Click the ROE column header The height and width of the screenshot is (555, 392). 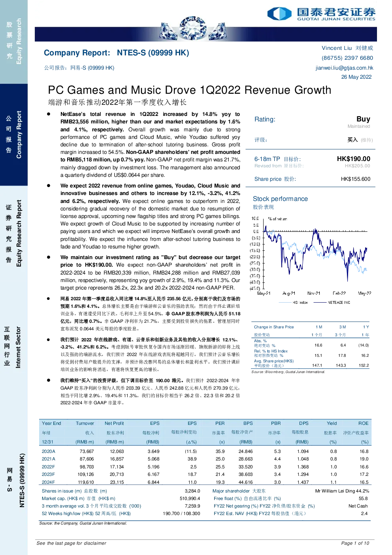coord(363,423)
